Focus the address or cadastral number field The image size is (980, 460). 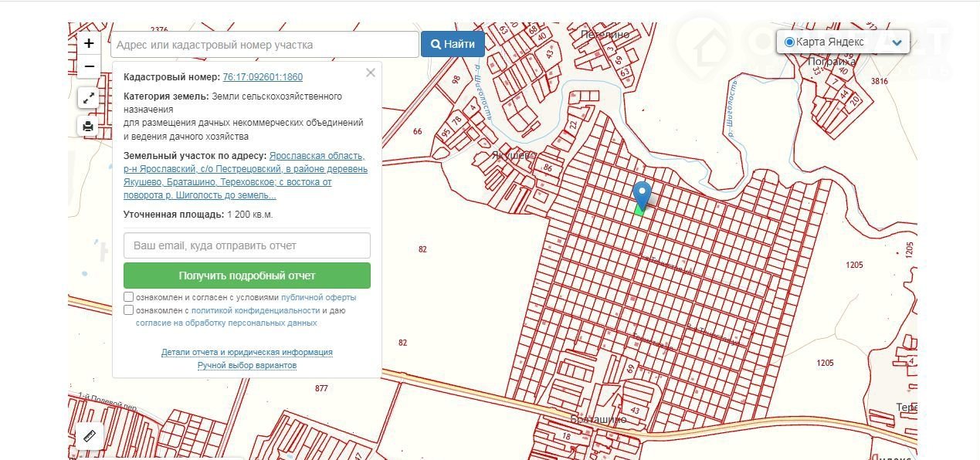(x=265, y=45)
